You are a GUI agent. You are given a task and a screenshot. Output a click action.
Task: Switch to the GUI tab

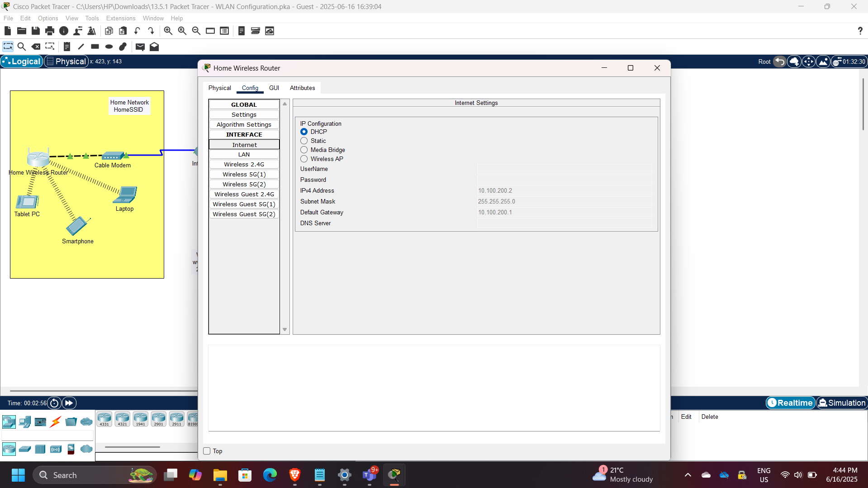[274, 88]
